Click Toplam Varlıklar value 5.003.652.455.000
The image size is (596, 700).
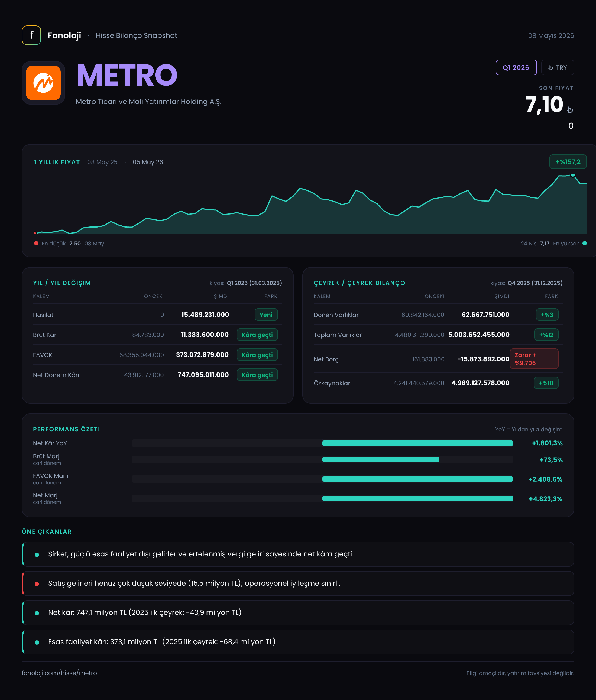479,335
